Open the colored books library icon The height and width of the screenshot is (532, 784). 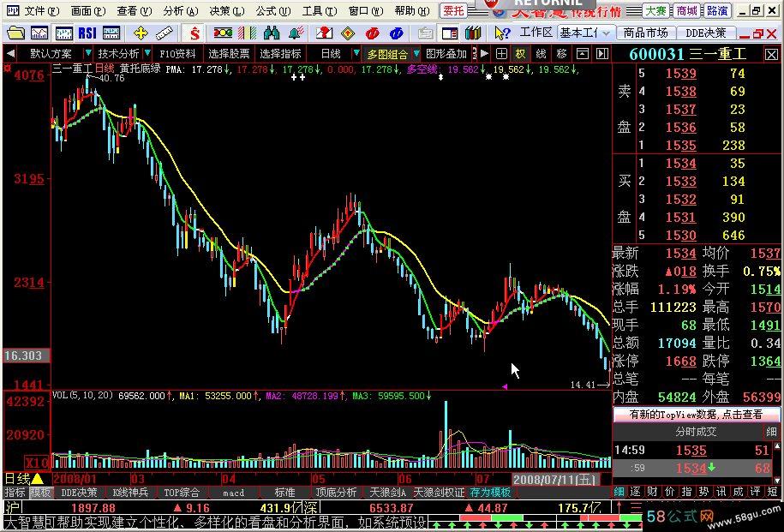(x=472, y=33)
